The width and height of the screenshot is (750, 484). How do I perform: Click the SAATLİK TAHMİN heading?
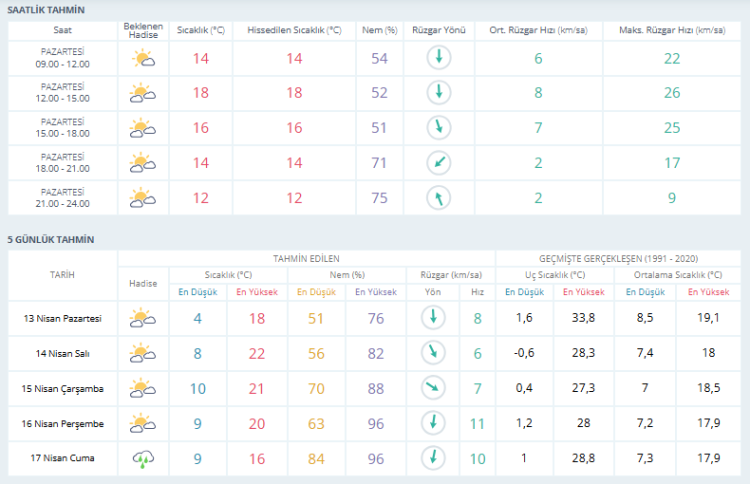point(46,9)
